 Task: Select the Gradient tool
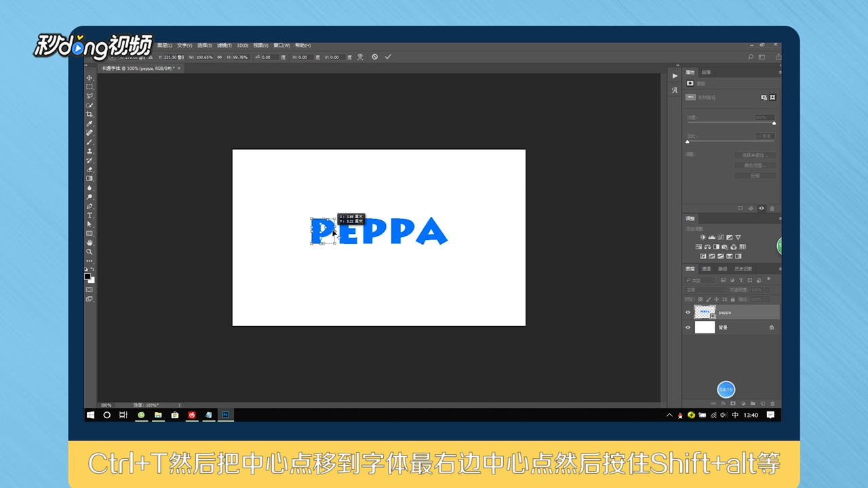(90, 178)
